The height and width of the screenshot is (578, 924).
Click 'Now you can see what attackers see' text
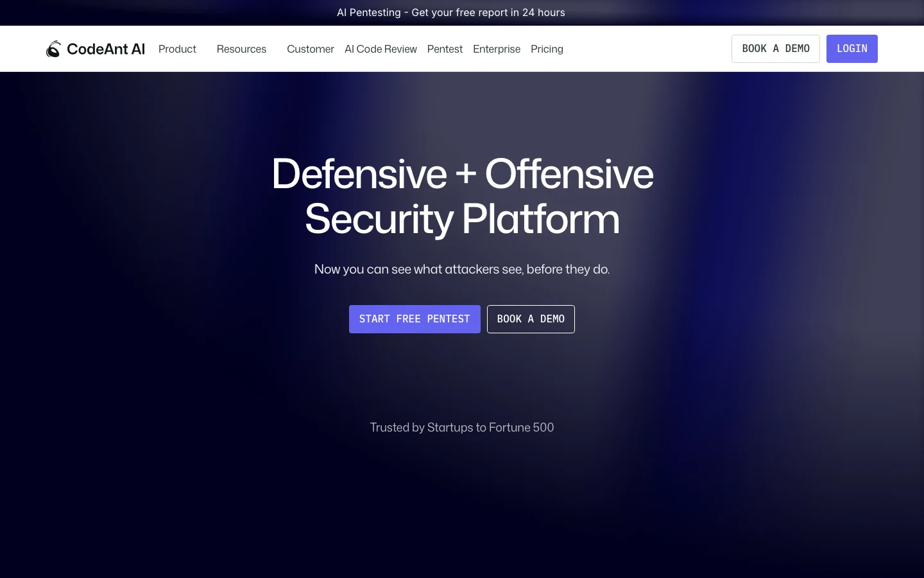pyautogui.click(x=462, y=269)
